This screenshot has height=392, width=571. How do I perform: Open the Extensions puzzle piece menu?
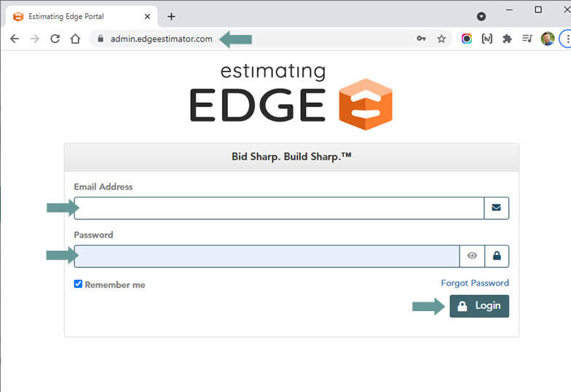(x=507, y=39)
